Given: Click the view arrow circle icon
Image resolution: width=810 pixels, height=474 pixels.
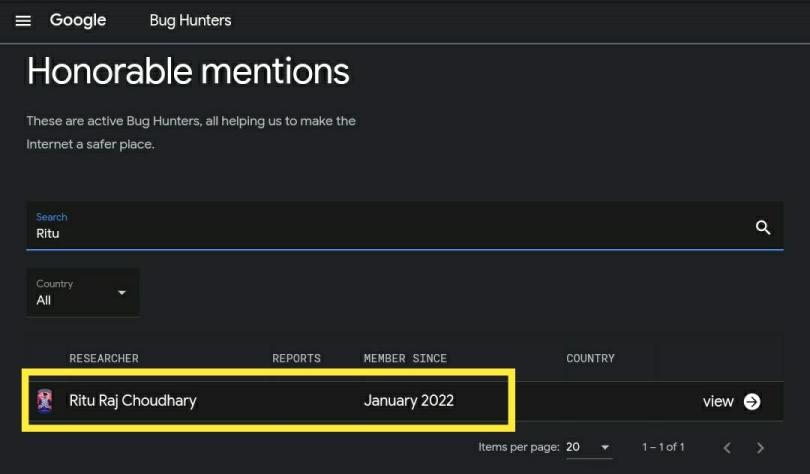Looking at the screenshot, I should 752,401.
